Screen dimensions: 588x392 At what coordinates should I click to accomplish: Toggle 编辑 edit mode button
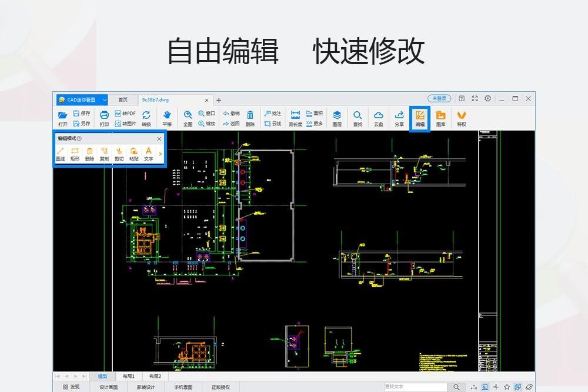tap(420, 119)
